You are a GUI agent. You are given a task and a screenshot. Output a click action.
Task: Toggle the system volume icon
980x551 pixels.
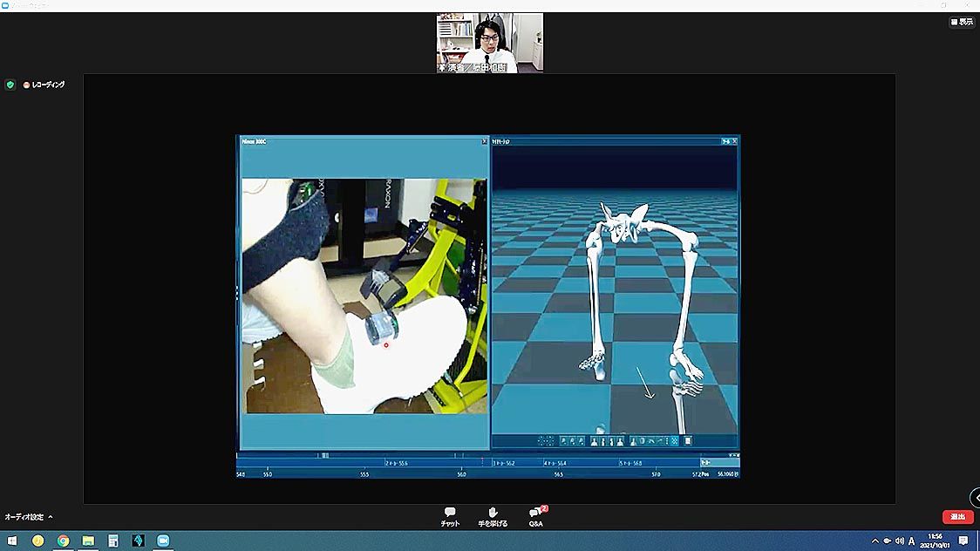[899, 541]
